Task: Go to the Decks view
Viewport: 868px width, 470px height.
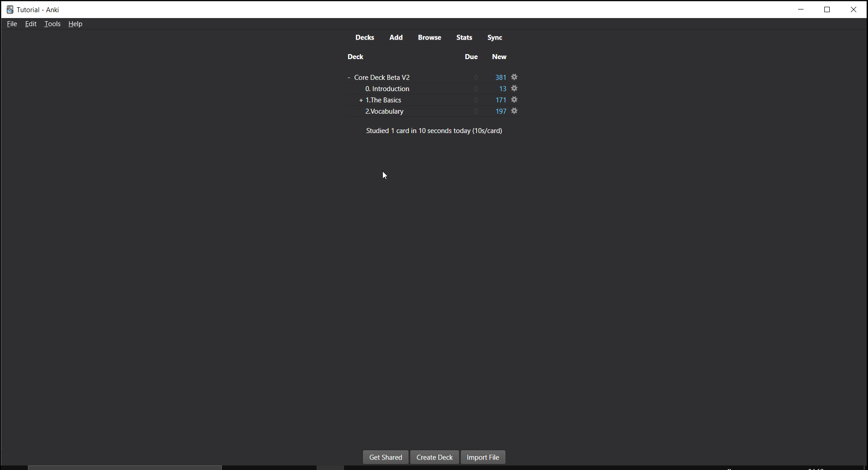Action: click(365, 37)
